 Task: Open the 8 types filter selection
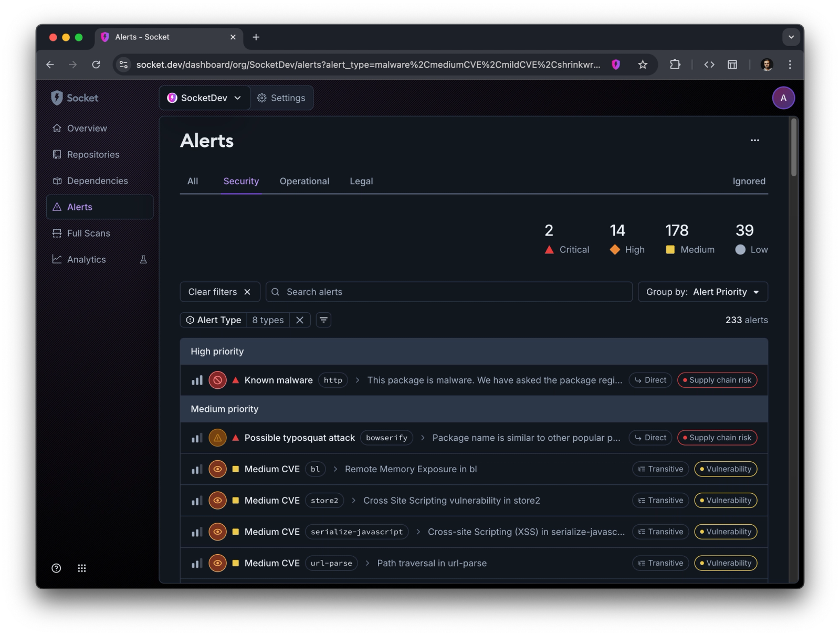tap(268, 320)
